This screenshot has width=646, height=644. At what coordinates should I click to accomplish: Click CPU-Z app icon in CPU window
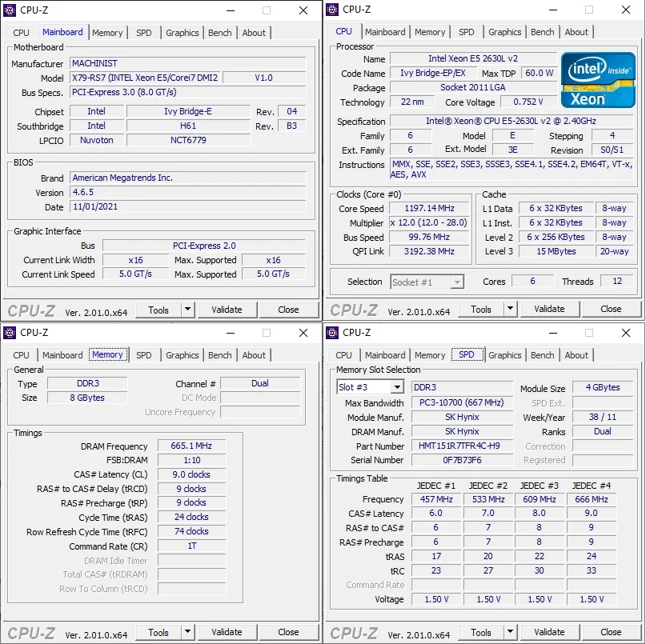(x=332, y=9)
